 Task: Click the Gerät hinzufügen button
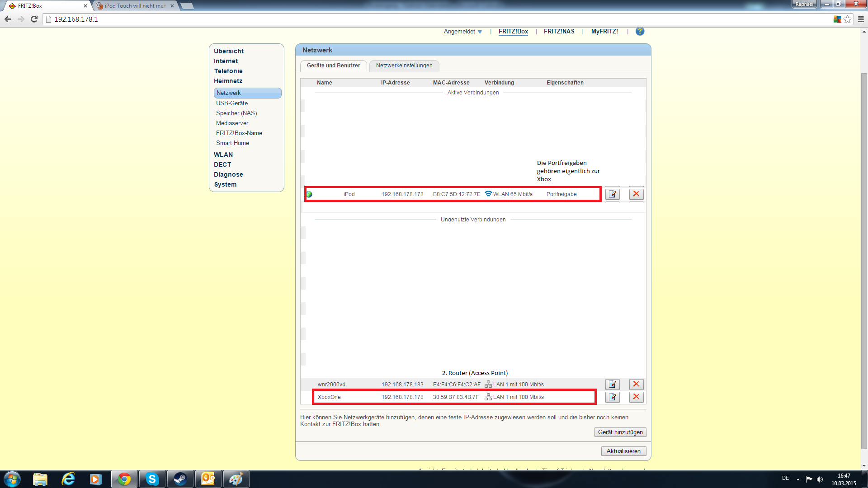(620, 432)
